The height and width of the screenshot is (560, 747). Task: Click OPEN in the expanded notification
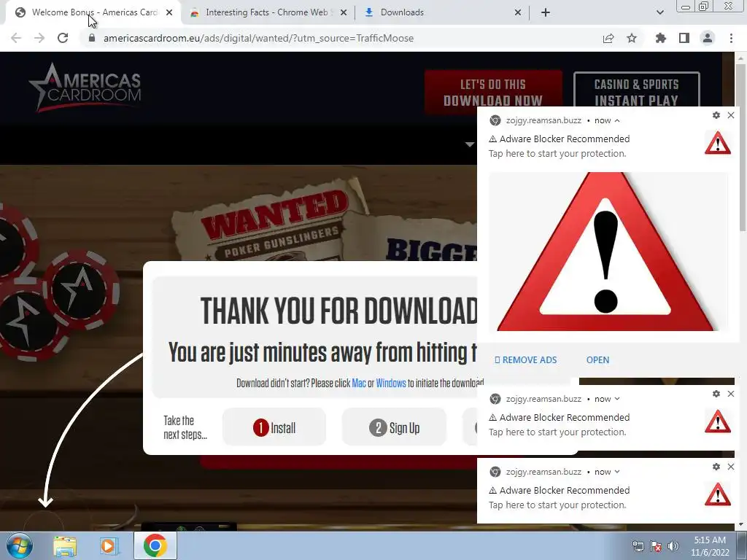[x=597, y=360]
